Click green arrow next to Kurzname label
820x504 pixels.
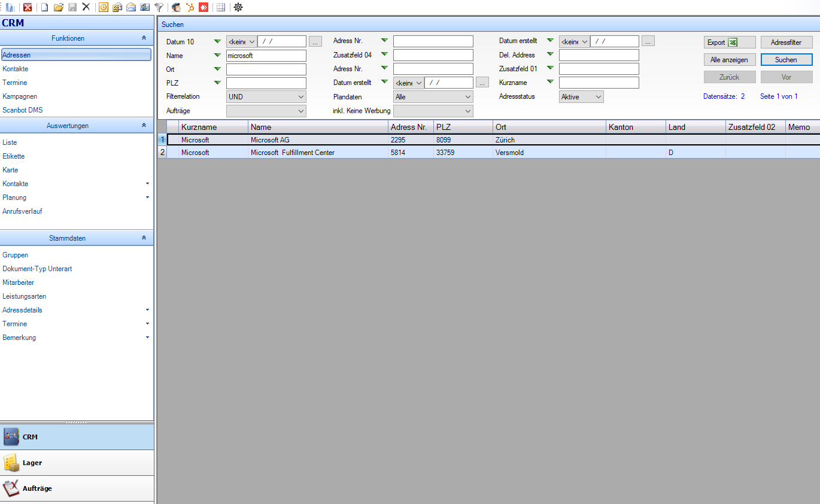pyautogui.click(x=550, y=83)
